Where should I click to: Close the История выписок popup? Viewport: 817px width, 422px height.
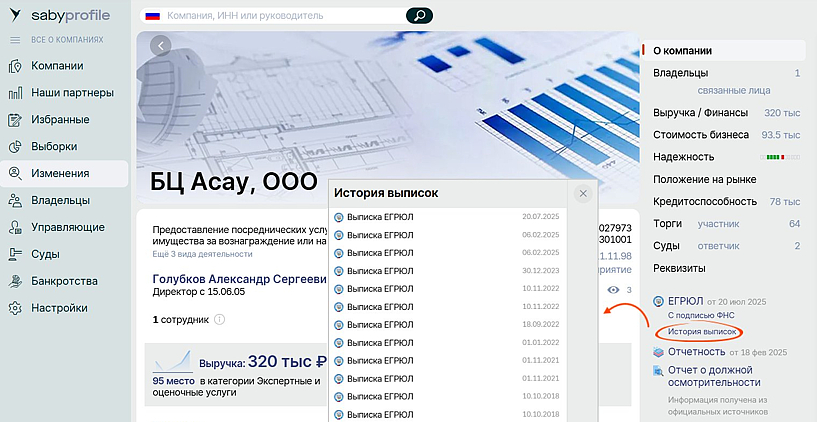(583, 194)
